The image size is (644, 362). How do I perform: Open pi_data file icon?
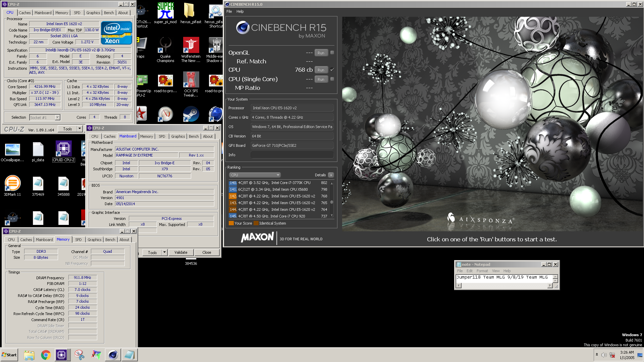[x=38, y=152]
